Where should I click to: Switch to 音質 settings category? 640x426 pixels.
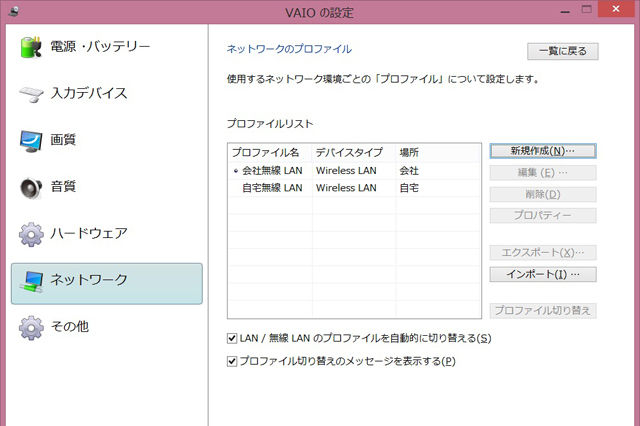click(x=106, y=187)
